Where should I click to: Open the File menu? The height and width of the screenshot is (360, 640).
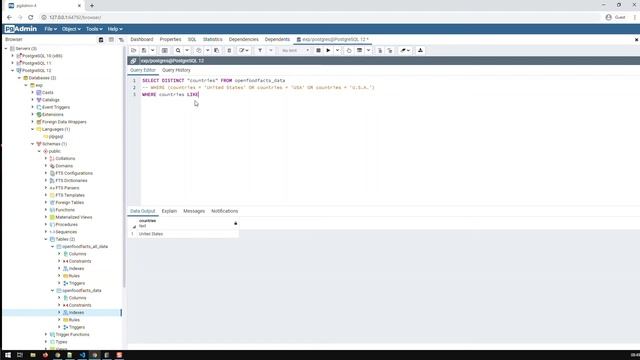point(51,29)
